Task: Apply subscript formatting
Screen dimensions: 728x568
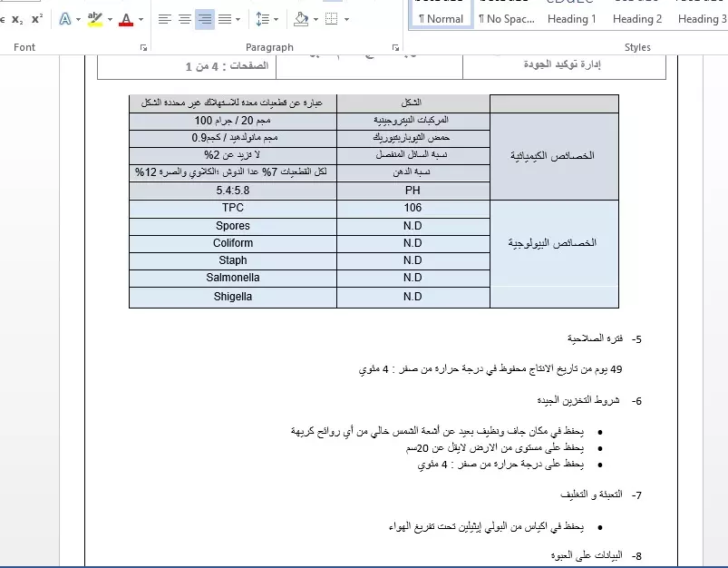Action: [x=16, y=18]
